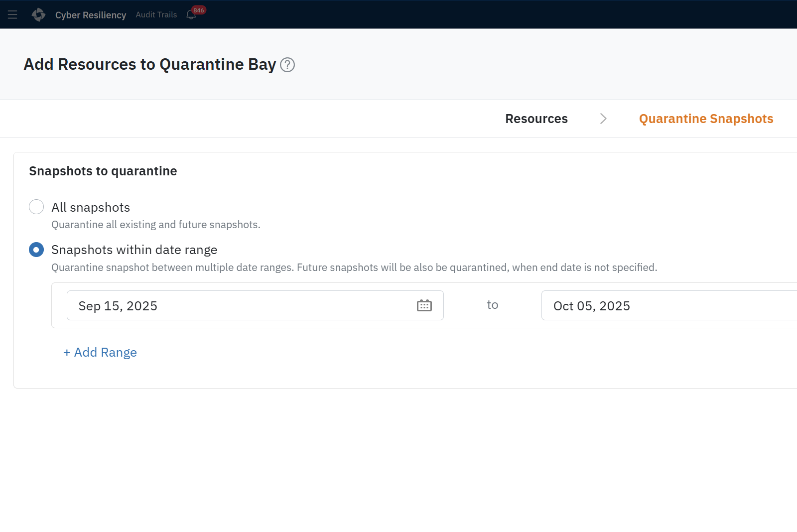Image resolution: width=797 pixels, height=532 pixels.
Task: Open help for Quarantine Bay title
Action: tap(287, 65)
